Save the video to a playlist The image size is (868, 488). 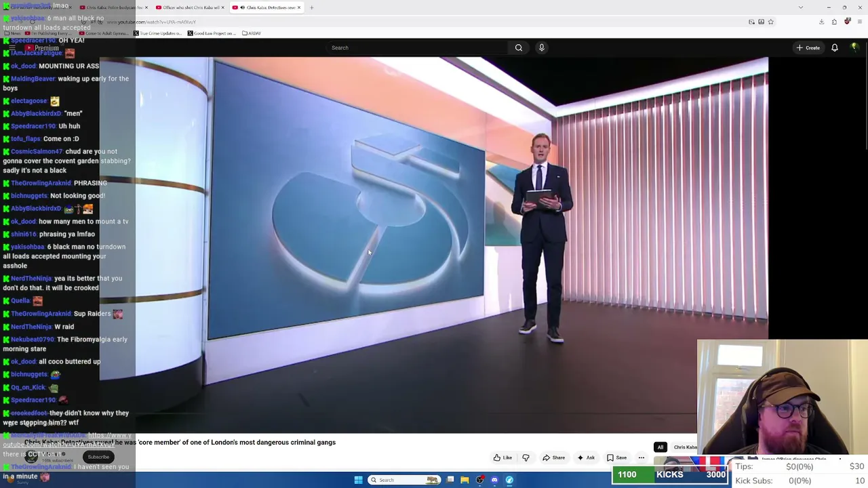tap(617, 457)
